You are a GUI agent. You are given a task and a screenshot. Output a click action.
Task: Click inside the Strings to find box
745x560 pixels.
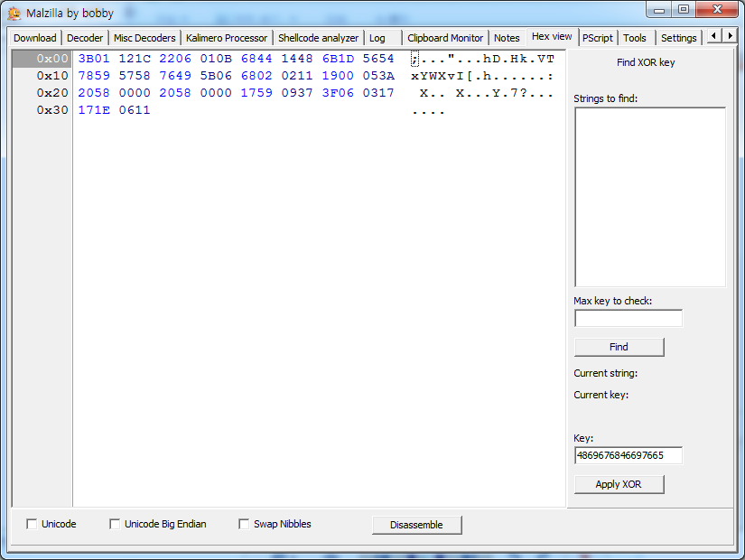pos(648,197)
